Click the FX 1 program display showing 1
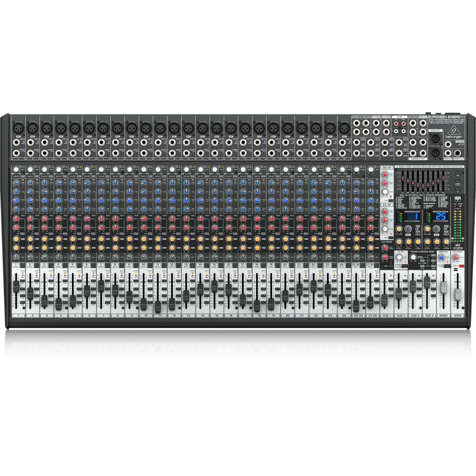 (413, 217)
